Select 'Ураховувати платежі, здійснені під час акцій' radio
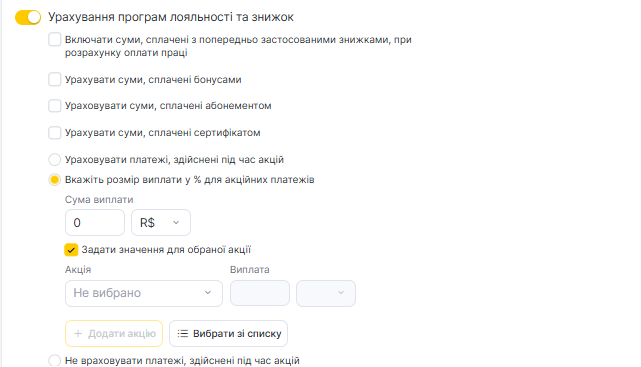This screenshot has width=641, height=367. (55, 159)
